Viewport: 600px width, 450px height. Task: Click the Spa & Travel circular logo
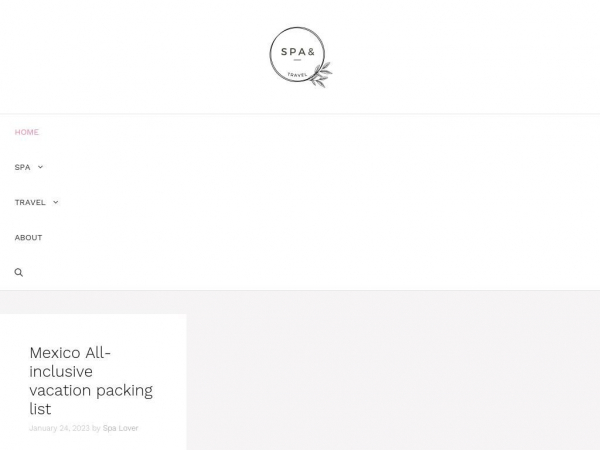coord(300,57)
